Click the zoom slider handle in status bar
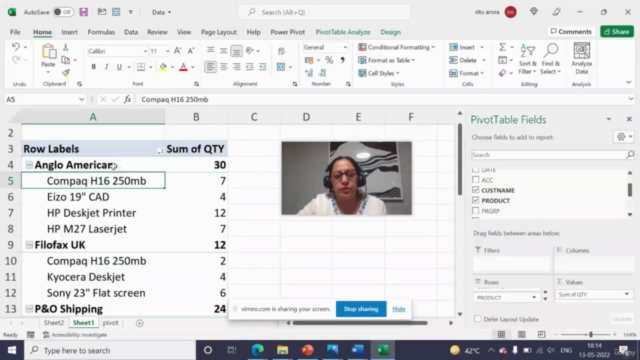The height and width of the screenshot is (360, 640). pyautogui.click(x=591, y=335)
